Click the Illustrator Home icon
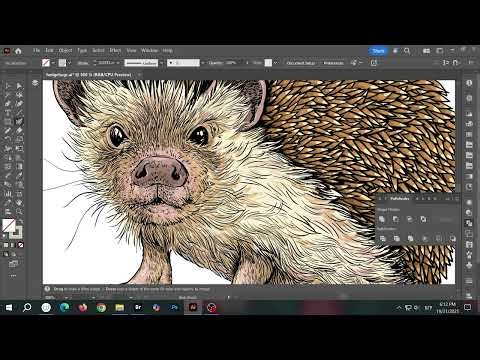This screenshot has width=480, height=360. (18, 51)
